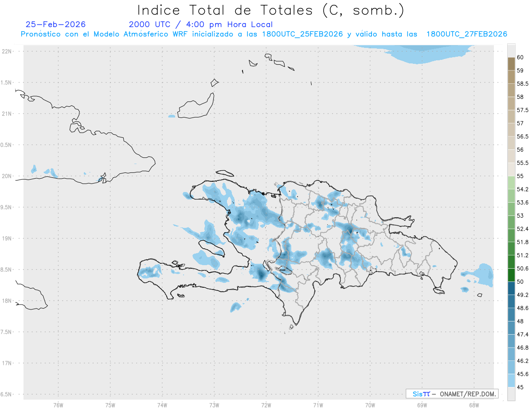Click the '8.5N' latitude axis label
This screenshot has height=411, width=532.
7,270
